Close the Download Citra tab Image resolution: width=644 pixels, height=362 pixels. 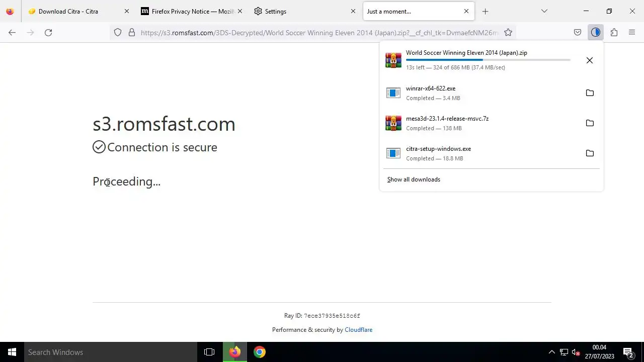point(127,11)
